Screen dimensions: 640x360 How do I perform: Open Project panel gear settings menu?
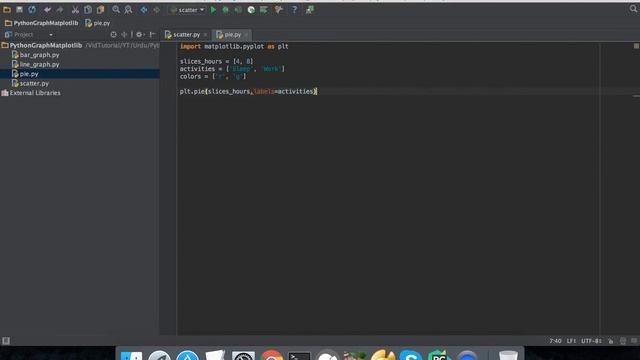click(140, 35)
